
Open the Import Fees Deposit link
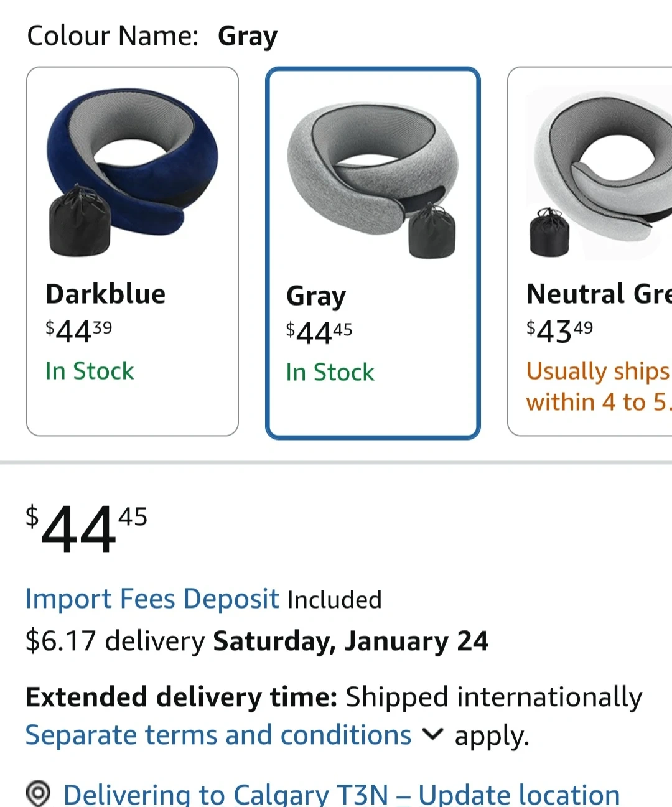pyautogui.click(x=152, y=599)
